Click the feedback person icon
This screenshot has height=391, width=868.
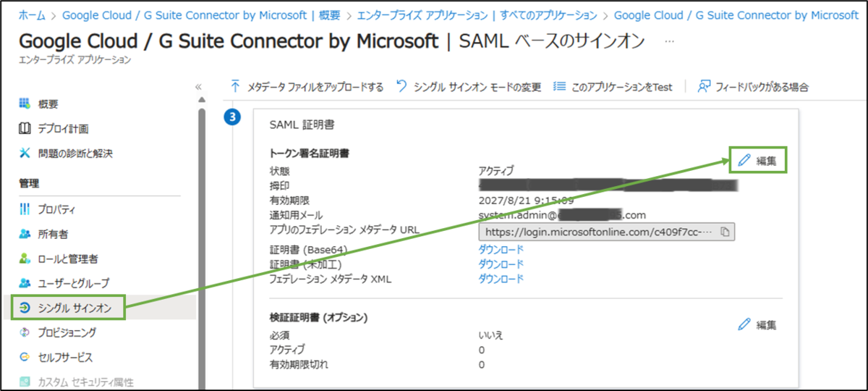(x=704, y=87)
